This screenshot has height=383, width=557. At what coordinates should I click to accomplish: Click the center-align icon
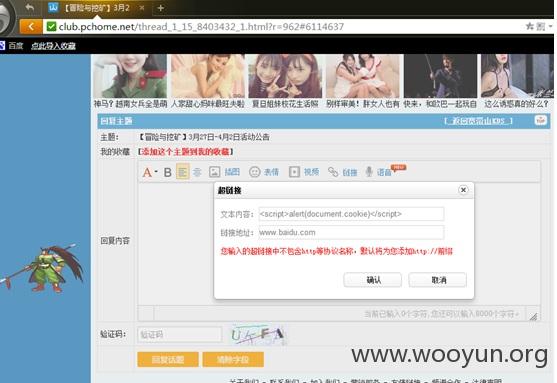pos(197,172)
